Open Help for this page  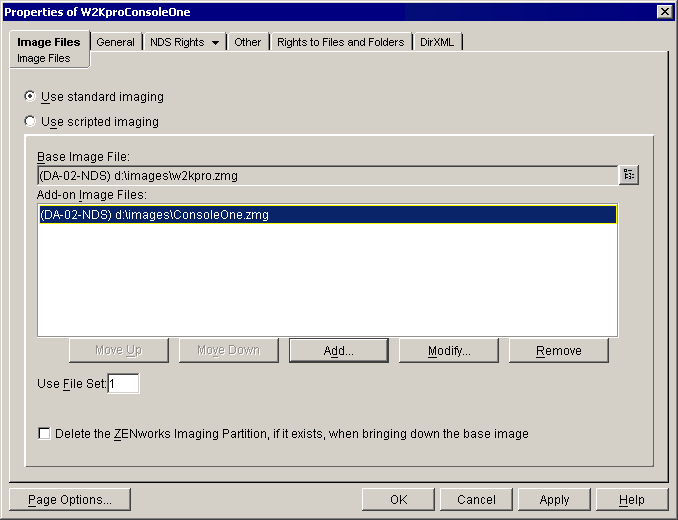tap(632, 500)
